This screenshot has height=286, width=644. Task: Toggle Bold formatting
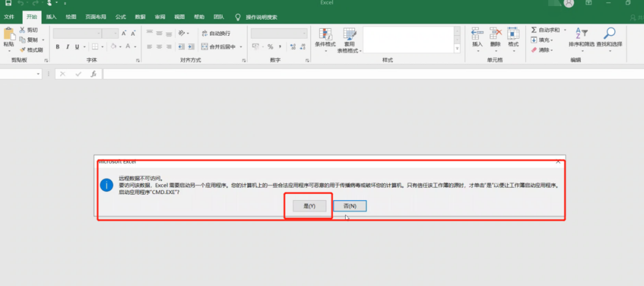pyautogui.click(x=57, y=47)
